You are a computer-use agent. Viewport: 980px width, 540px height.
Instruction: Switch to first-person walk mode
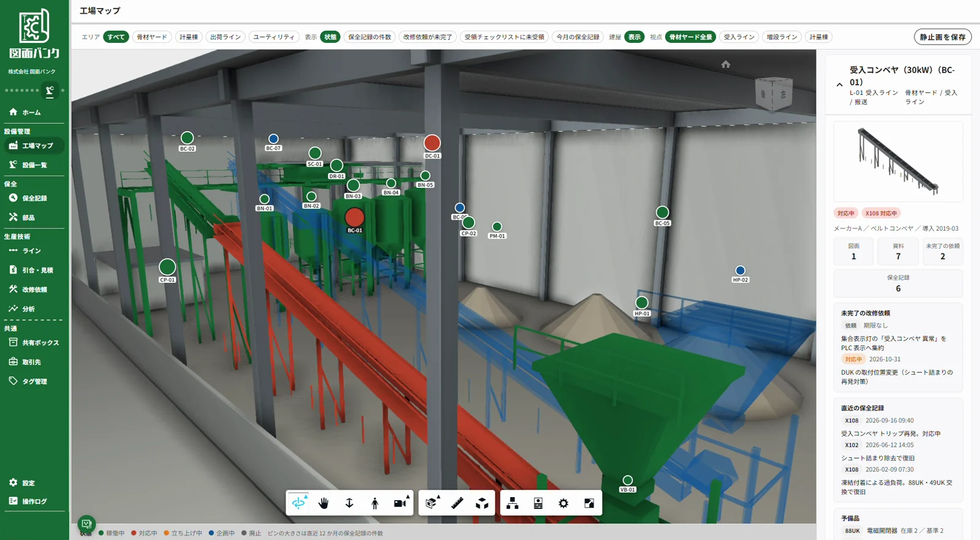[374, 503]
